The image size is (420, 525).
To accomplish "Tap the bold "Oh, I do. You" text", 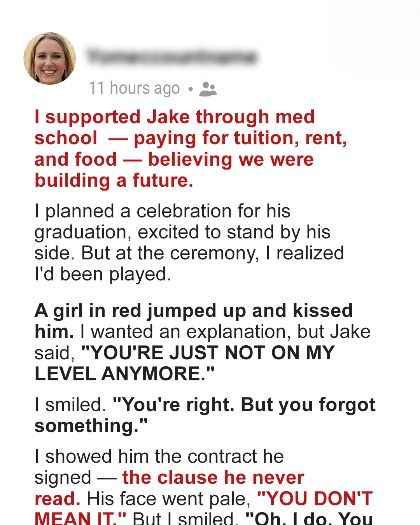I will click(309, 519).
